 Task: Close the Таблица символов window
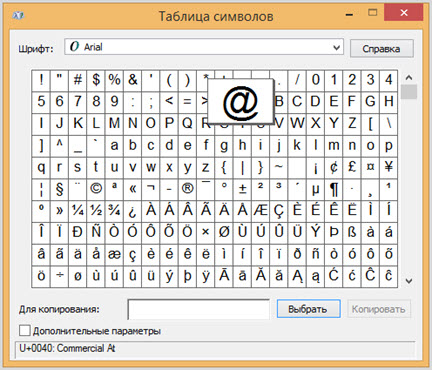[x=404, y=13]
